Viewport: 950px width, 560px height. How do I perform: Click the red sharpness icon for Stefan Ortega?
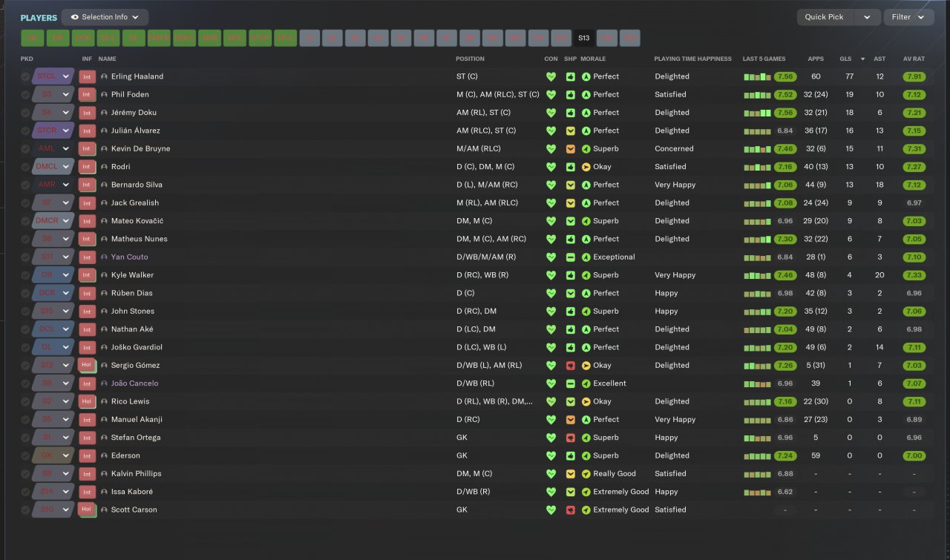(570, 438)
